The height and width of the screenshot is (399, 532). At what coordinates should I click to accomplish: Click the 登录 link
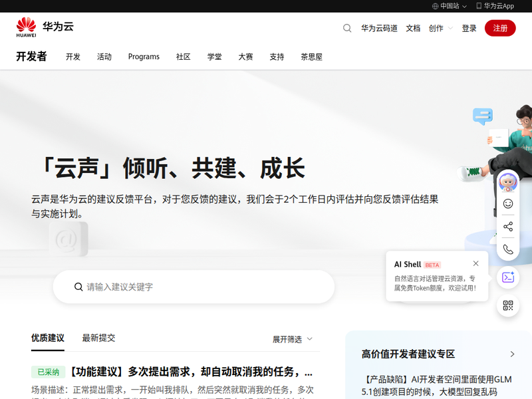(469, 28)
